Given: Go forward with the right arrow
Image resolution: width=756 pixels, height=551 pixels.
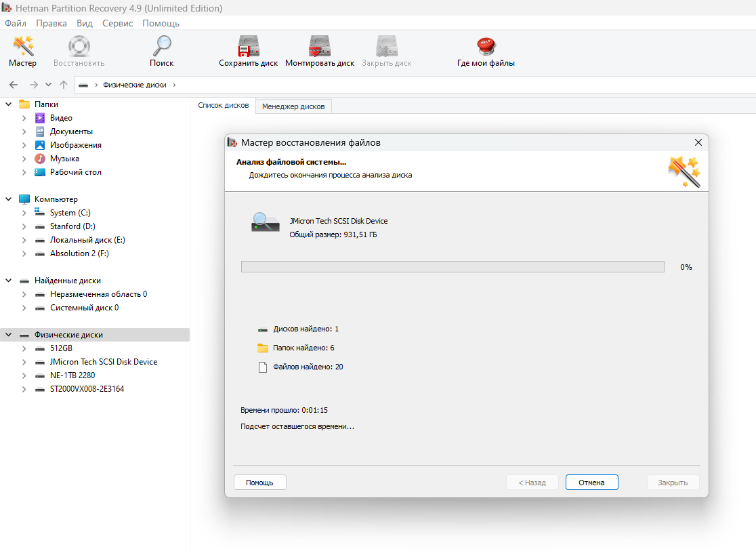Looking at the screenshot, I should 33,85.
